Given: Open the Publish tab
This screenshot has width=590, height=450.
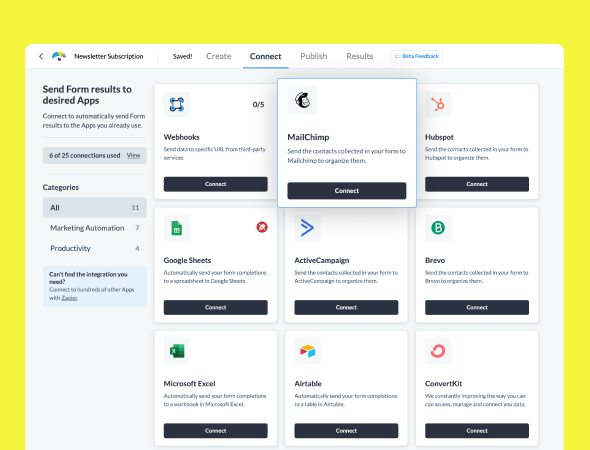Looking at the screenshot, I should [x=313, y=56].
